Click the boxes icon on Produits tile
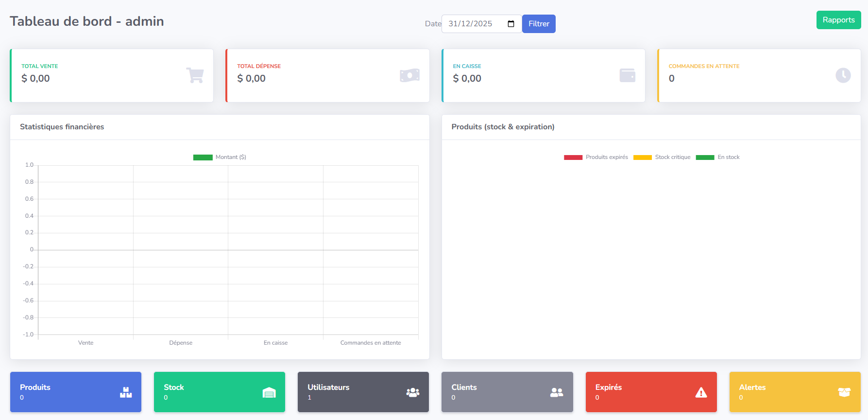Viewport: 868px width, 420px height. [x=126, y=392]
